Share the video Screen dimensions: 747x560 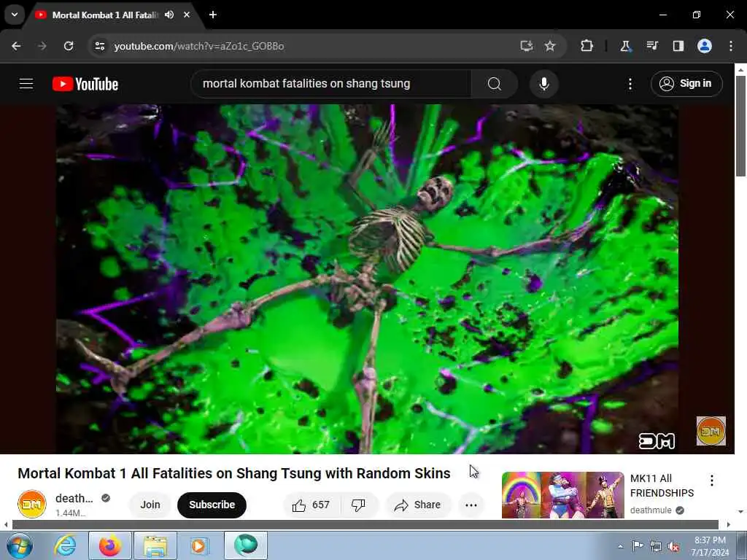[x=418, y=505]
